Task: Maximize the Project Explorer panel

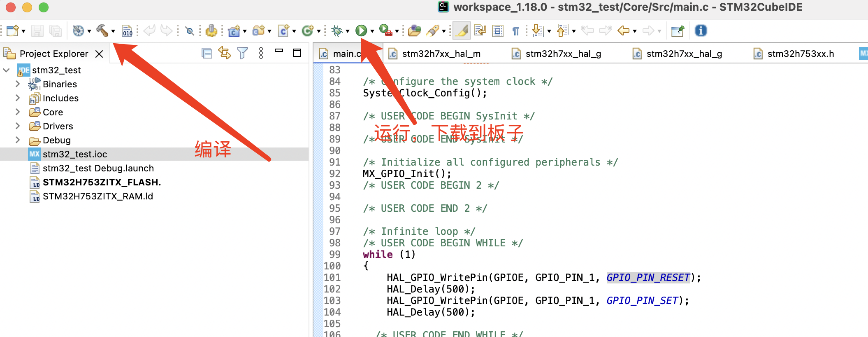Action: [297, 53]
